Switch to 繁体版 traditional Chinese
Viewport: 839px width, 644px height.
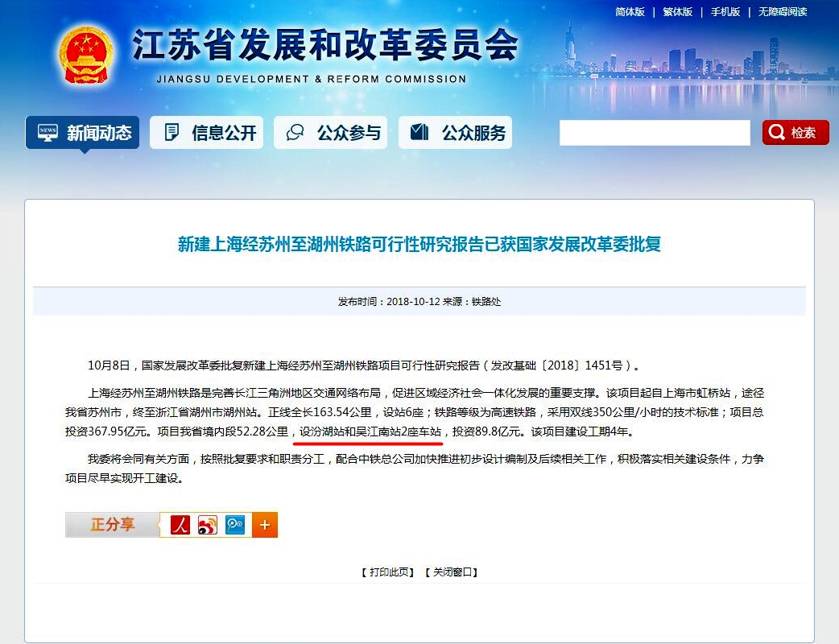point(677,12)
